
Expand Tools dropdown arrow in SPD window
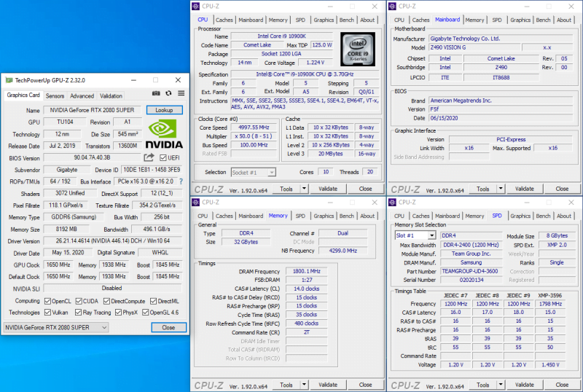point(501,385)
